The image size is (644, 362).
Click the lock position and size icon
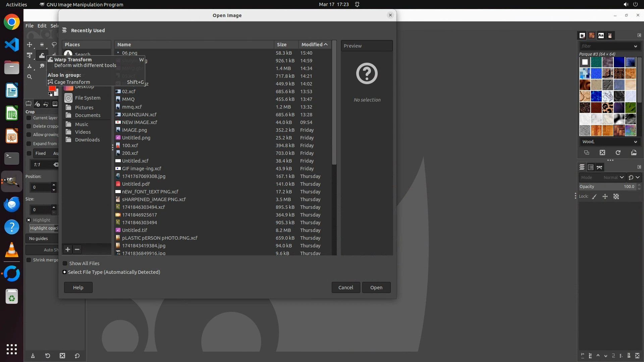[x=605, y=196]
